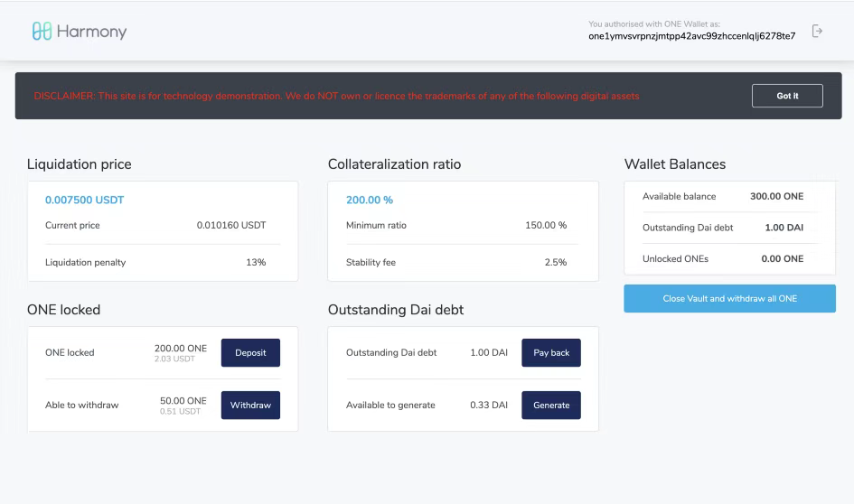Image resolution: width=854 pixels, height=504 pixels.
Task: Click the 1.00 DAI value beside Pay back
Action: point(489,352)
